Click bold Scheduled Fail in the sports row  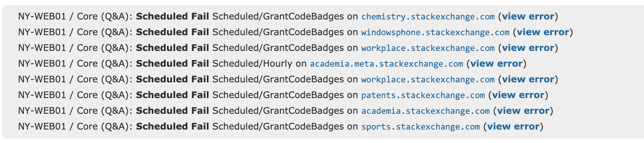(172, 127)
